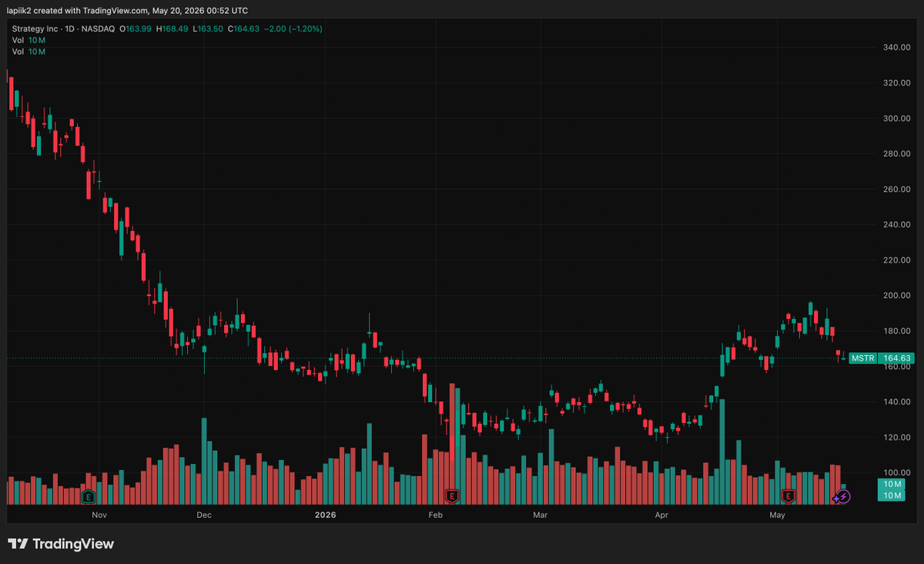Click the Dec label on the time axis
The height and width of the screenshot is (564, 924).
pyautogui.click(x=204, y=514)
